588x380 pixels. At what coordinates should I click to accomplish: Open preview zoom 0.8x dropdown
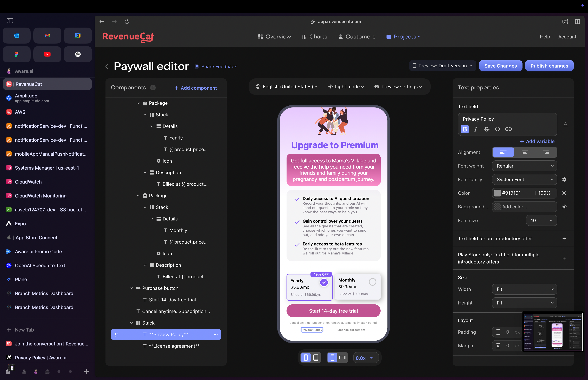click(366, 358)
